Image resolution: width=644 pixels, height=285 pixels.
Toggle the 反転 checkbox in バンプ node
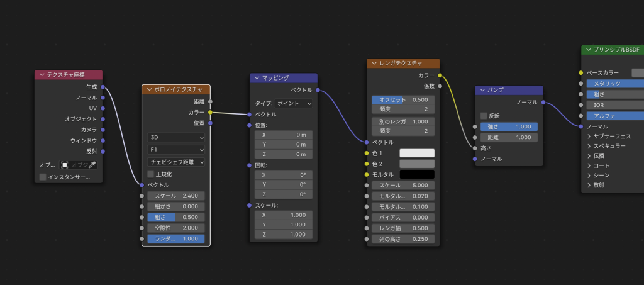[484, 116]
